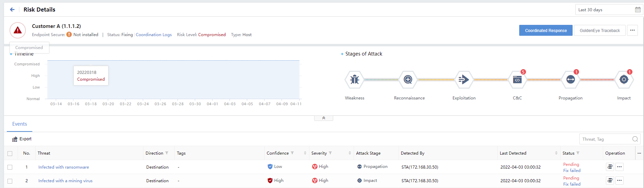Check the box for ransomware event row
This screenshot has width=644, height=188.
pyautogui.click(x=10, y=167)
